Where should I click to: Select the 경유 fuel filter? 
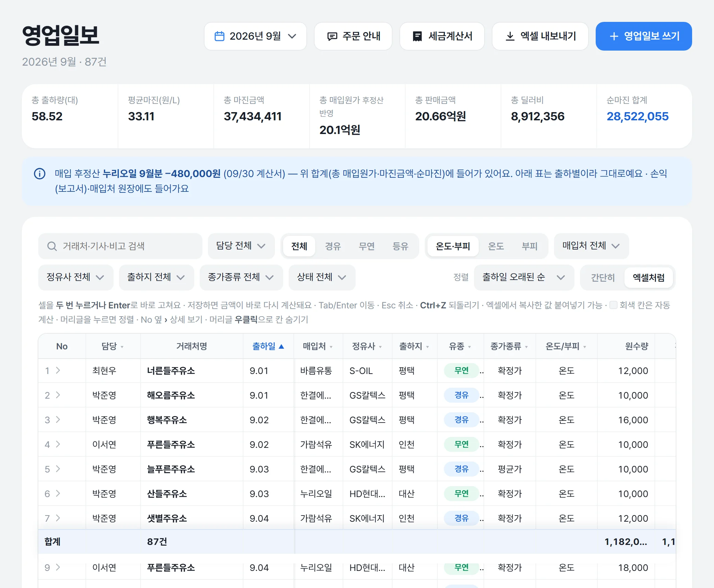click(x=333, y=246)
